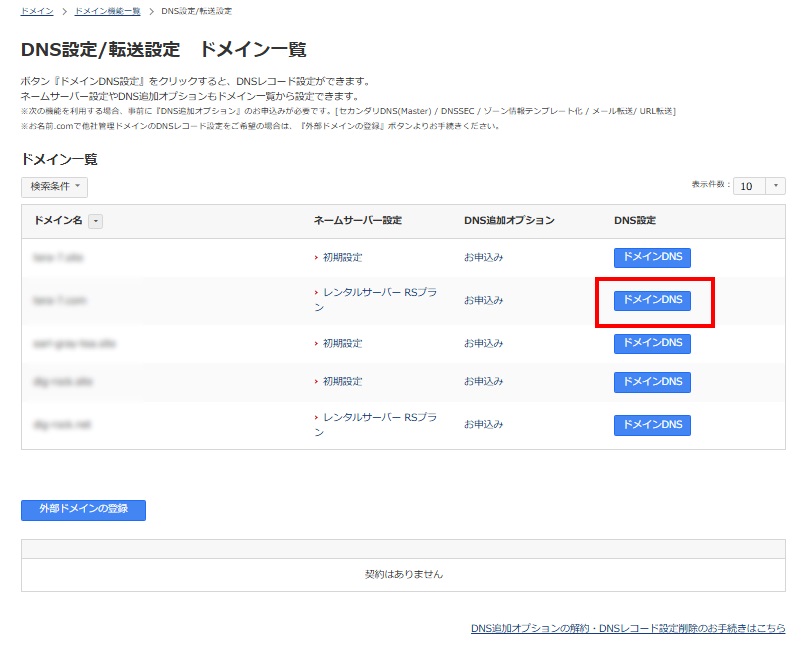Select ドメインDNS button in the fourth row

point(652,382)
